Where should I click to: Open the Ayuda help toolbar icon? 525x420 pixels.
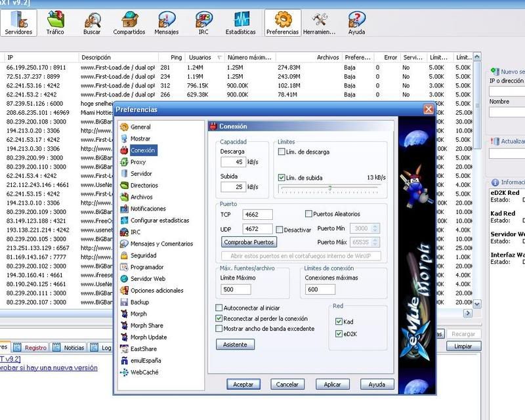tap(356, 23)
